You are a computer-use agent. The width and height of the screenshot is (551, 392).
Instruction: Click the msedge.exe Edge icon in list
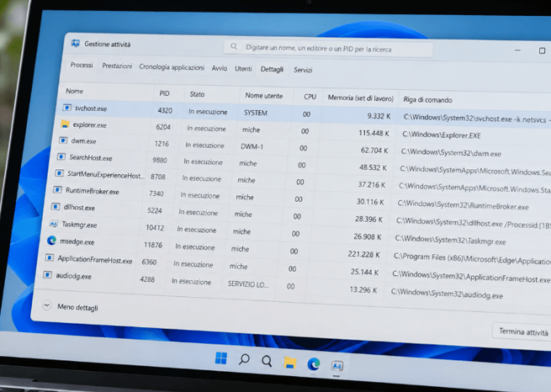coord(52,240)
